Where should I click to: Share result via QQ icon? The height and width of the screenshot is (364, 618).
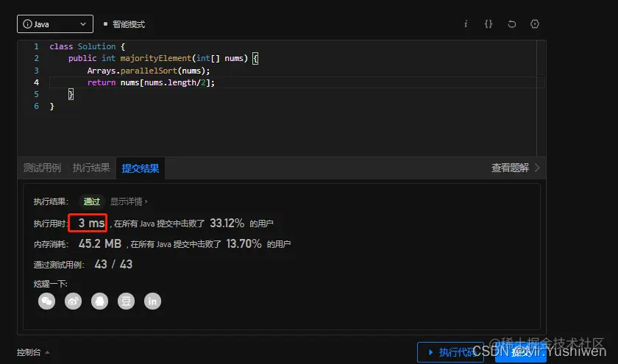[x=99, y=301]
